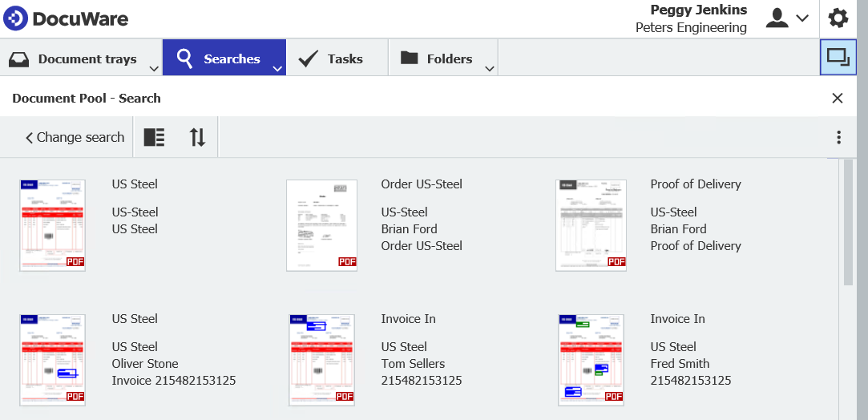Screen dimensions: 868x420
Task: Open the Order US-Steel document thumbnail
Action: [321, 225]
